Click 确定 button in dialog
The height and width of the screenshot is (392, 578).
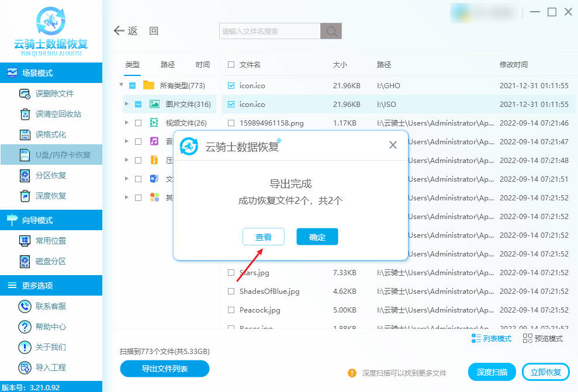pos(317,237)
